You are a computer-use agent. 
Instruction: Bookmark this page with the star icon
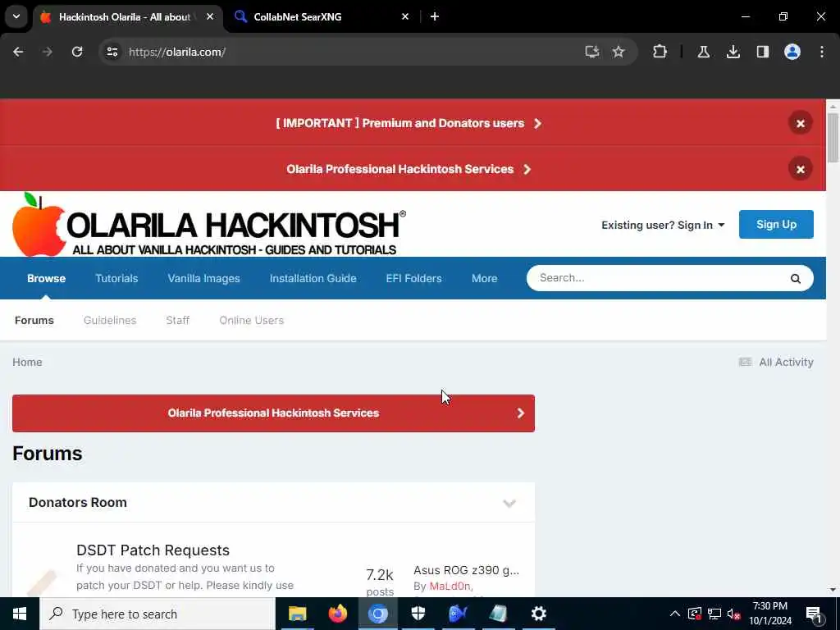(x=619, y=52)
